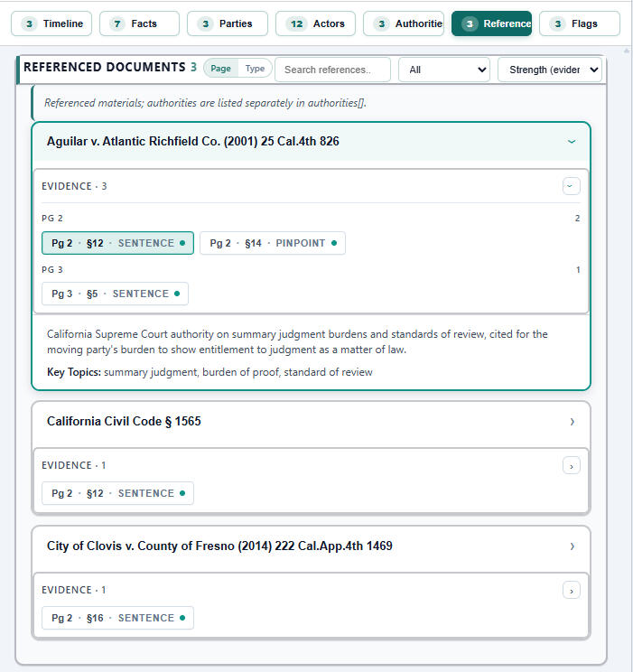Open the All filter dropdown
Screen dimensions: 633x672
(443, 70)
